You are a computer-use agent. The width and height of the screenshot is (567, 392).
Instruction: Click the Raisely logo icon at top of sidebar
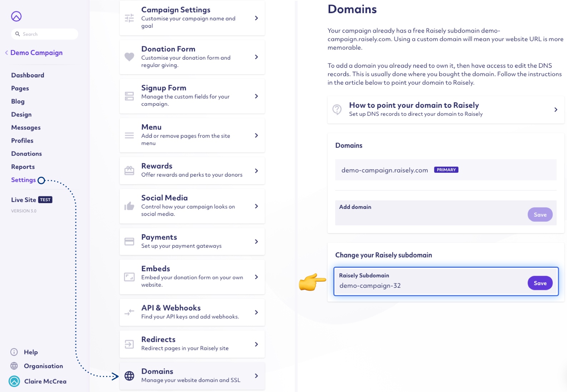pyautogui.click(x=16, y=16)
